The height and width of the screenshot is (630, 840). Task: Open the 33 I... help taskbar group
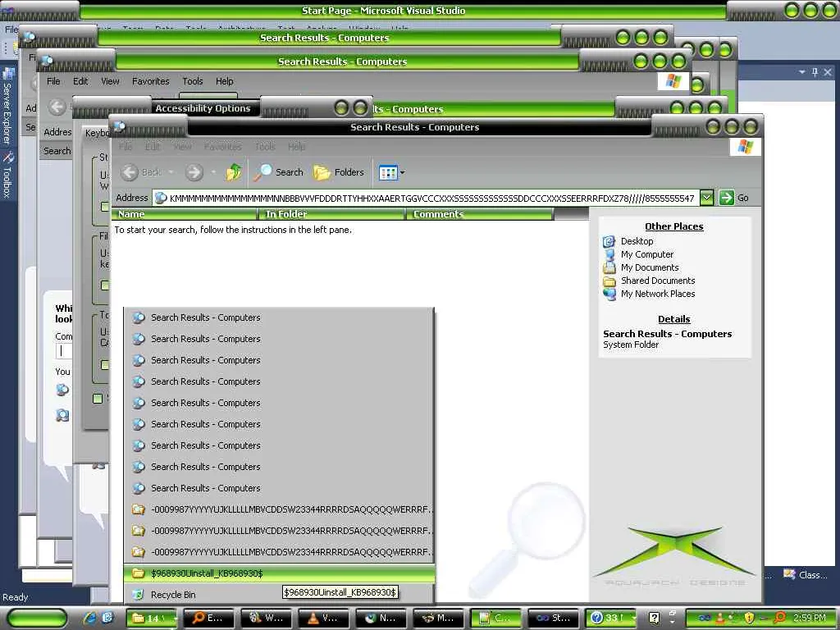point(610,619)
